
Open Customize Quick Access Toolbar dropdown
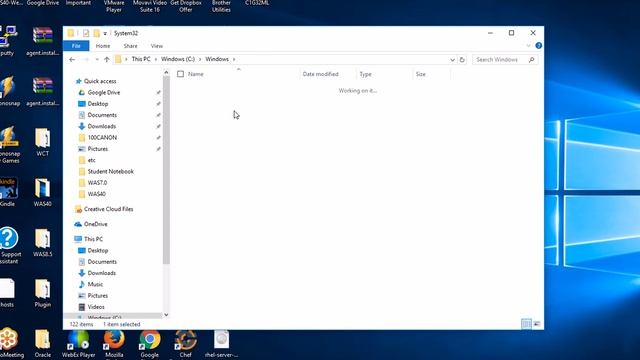tap(105, 33)
